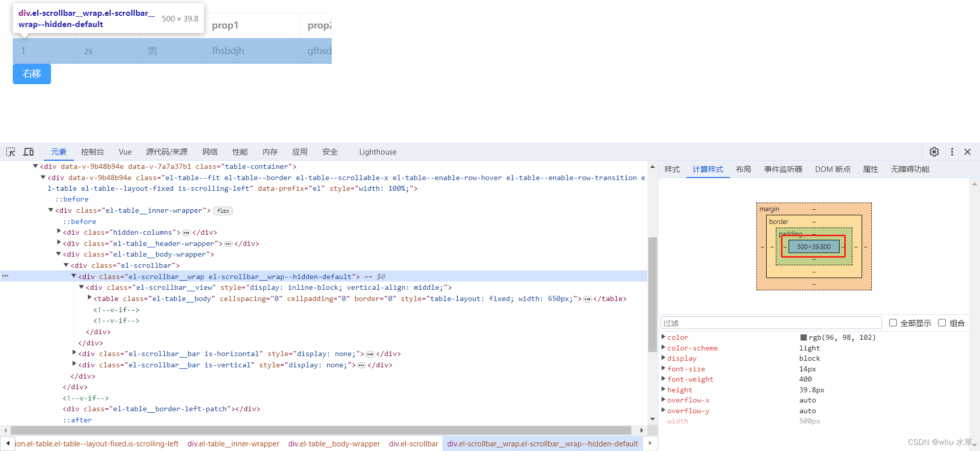980x451 pixels.
Task: Collapse the table-container div node
Action: pyautogui.click(x=35, y=166)
